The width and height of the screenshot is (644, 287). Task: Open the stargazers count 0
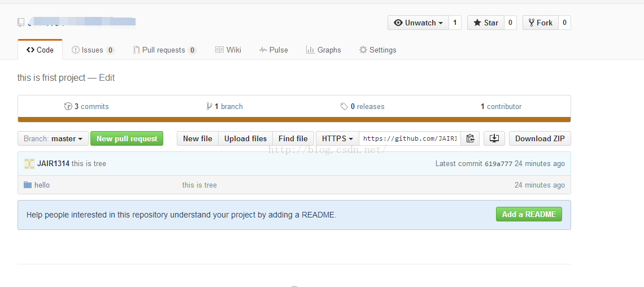pos(510,23)
